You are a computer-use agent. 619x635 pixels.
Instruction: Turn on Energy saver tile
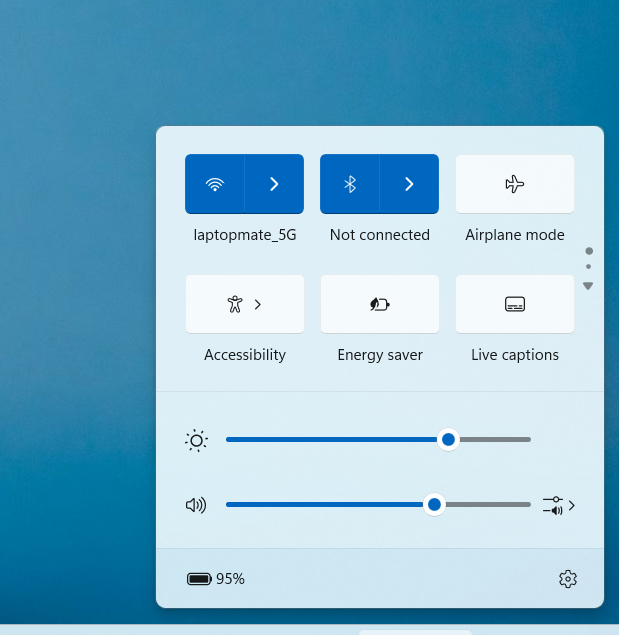click(x=380, y=304)
